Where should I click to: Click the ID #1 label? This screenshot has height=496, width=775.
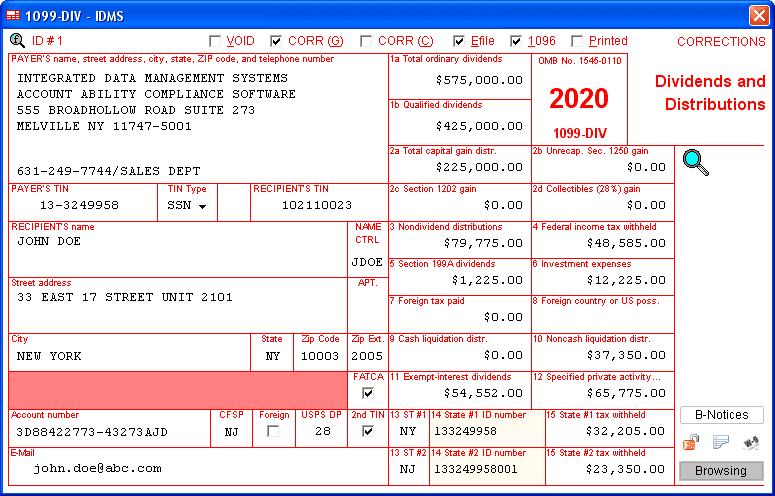coord(47,41)
